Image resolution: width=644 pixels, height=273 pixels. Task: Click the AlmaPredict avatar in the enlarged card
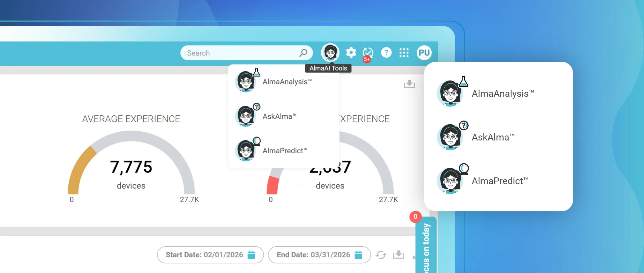[x=451, y=180]
